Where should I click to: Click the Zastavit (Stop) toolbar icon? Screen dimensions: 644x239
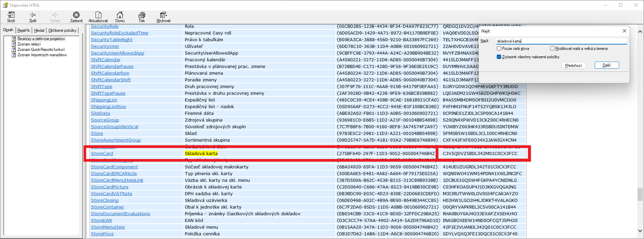(x=76, y=15)
